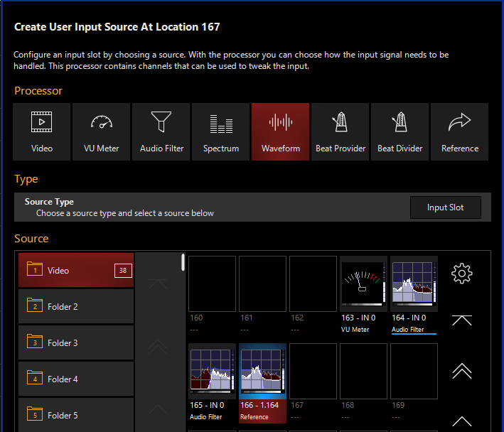Click the '165 - IN 0' label

207,405
